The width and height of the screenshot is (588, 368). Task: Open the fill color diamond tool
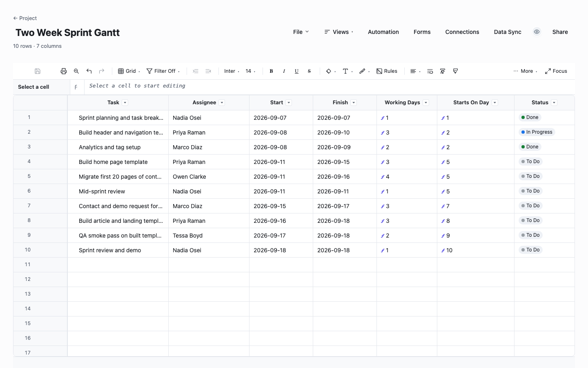point(331,71)
